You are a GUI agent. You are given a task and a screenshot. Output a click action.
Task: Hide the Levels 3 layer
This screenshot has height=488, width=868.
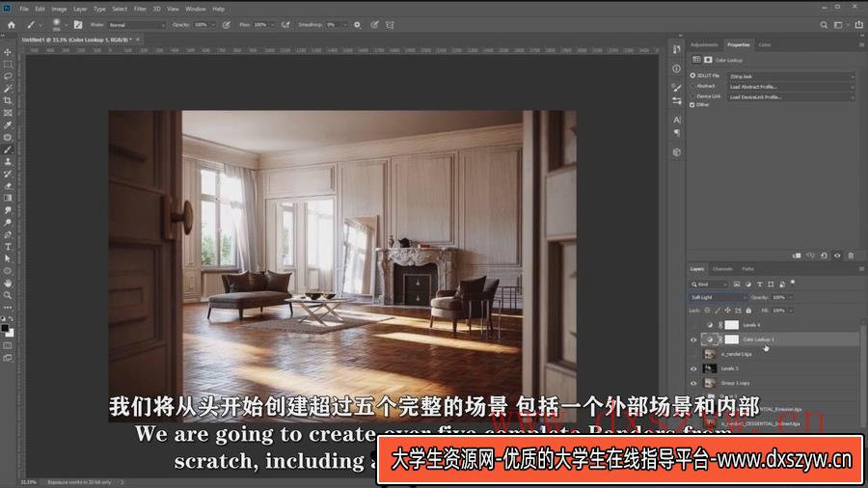click(693, 368)
